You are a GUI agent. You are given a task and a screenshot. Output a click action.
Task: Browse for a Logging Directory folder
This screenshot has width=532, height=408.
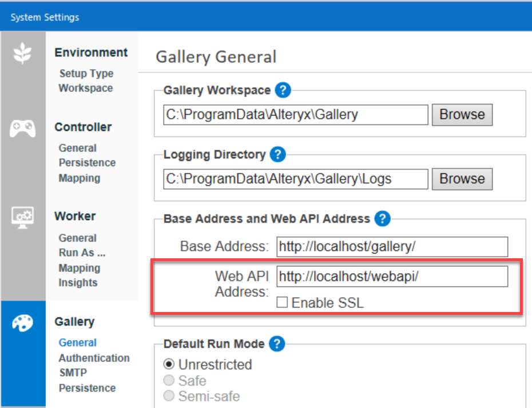click(x=462, y=179)
